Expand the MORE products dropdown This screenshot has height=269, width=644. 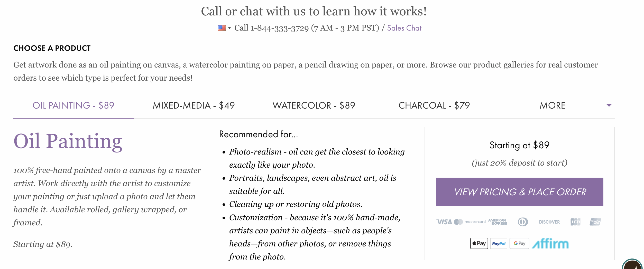[553, 105]
